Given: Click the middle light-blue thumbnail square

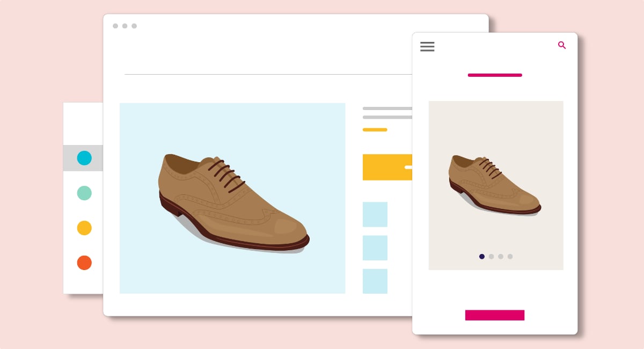Looking at the screenshot, I should pos(375,248).
